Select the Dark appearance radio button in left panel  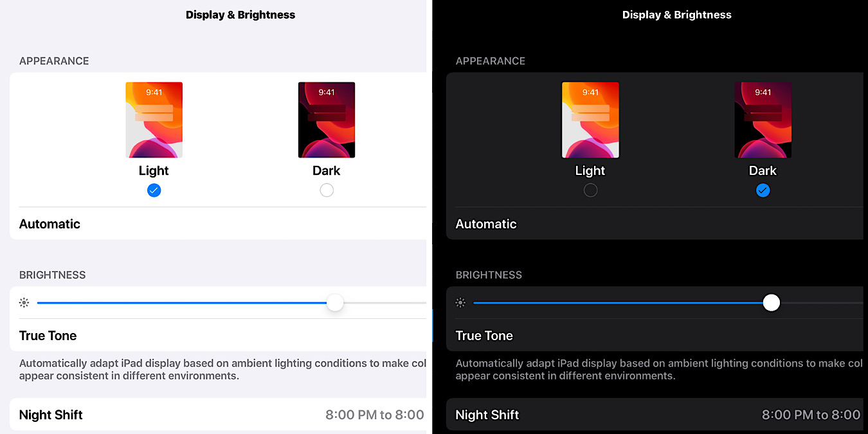tap(326, 190)
